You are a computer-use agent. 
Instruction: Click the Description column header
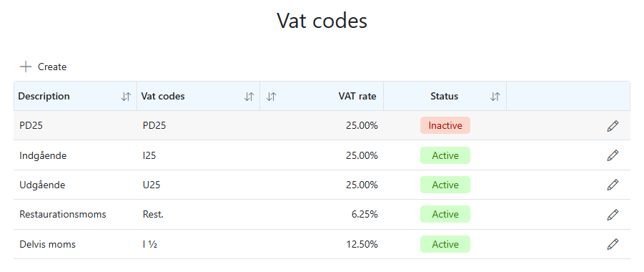pyautogui.click(x=44, y=97)
